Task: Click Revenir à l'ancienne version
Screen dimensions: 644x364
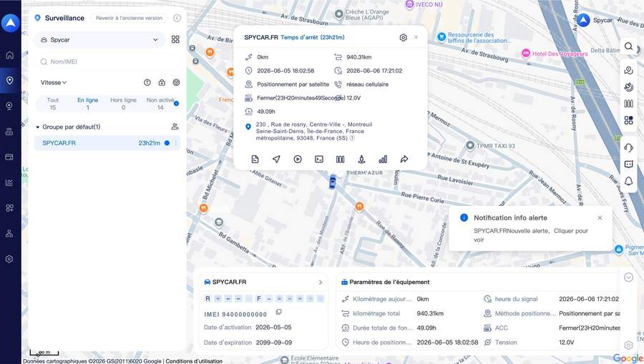Action: [x=129, y=18]
